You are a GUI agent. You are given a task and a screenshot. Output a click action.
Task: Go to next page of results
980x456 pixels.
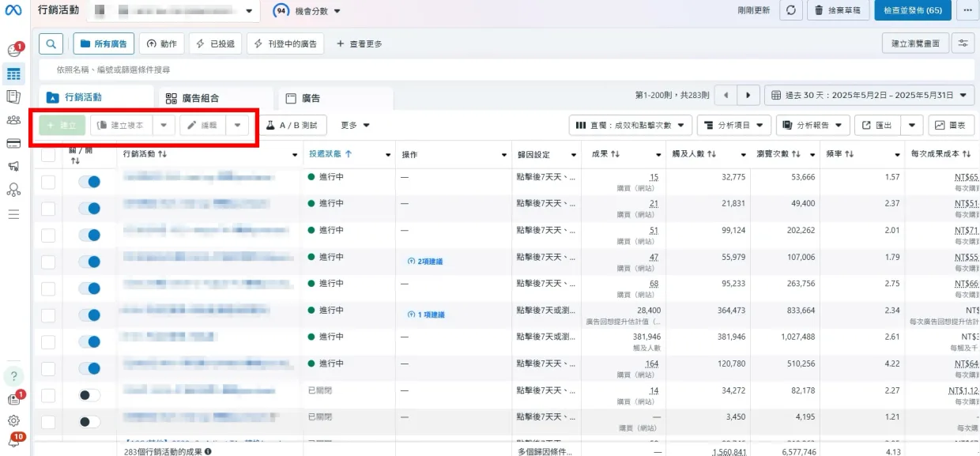[748, 96]
